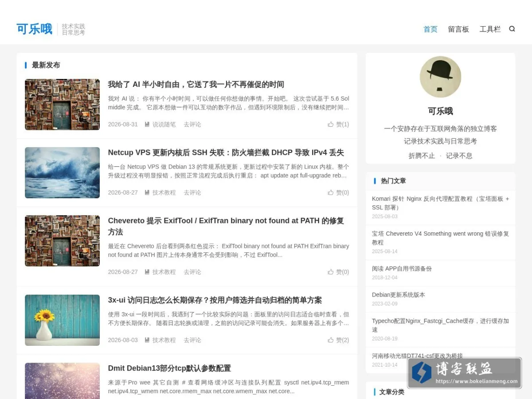Click category icon on Chevereto ExifTool post
This screenshot has width=532, height=399.
tap(147, 272)
